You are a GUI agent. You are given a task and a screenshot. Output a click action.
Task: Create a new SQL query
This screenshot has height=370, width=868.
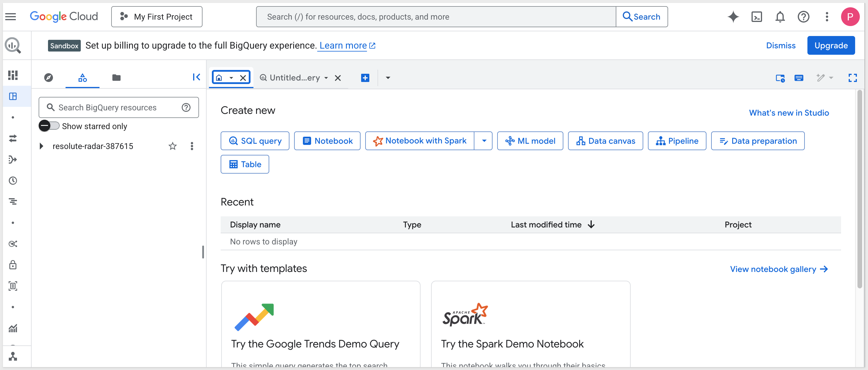(255, 141)
